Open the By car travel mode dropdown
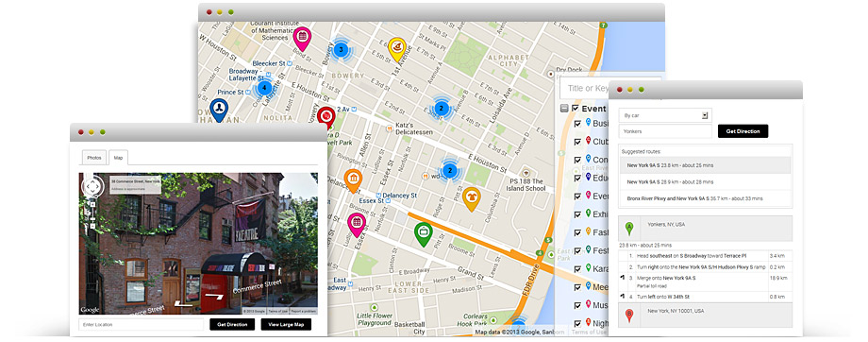This screenshot has height=342, width=868. point(665,115)
